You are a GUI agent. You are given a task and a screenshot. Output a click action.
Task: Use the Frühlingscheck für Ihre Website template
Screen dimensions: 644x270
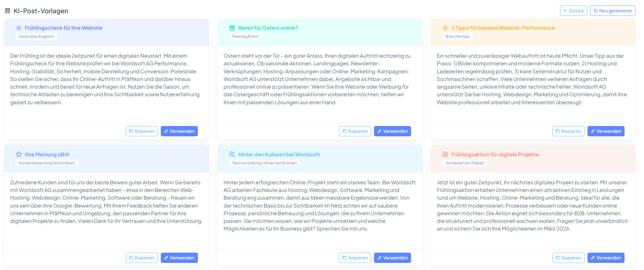[179, 131]
